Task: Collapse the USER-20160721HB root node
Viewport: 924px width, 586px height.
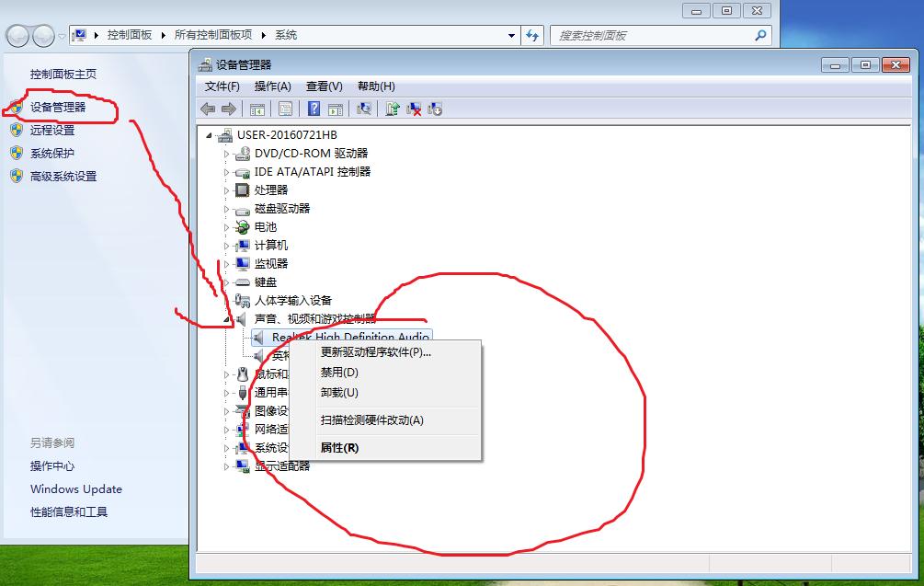Action: pos(209,135)
